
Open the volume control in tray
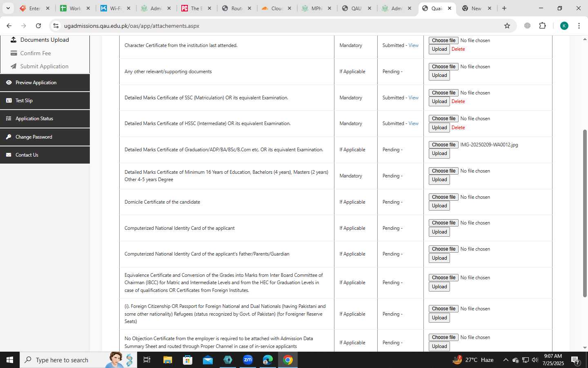click(x=535, y=360)
